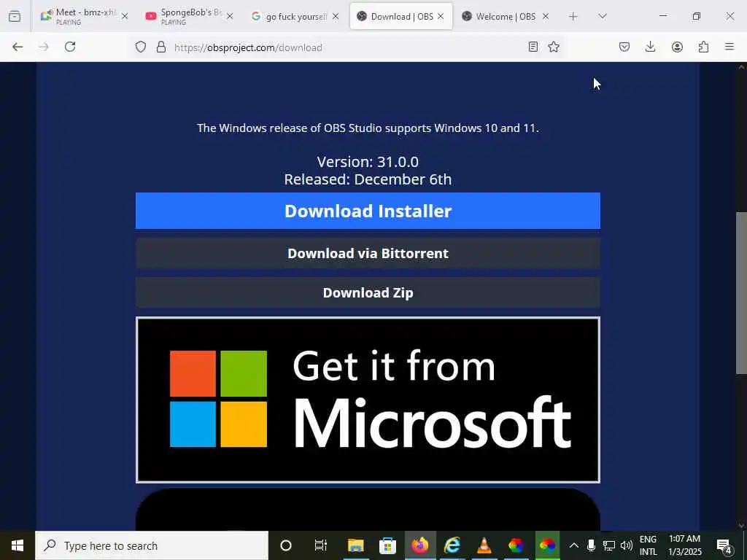
Task: Open Cortana circle icon
Action: point(286,545)
